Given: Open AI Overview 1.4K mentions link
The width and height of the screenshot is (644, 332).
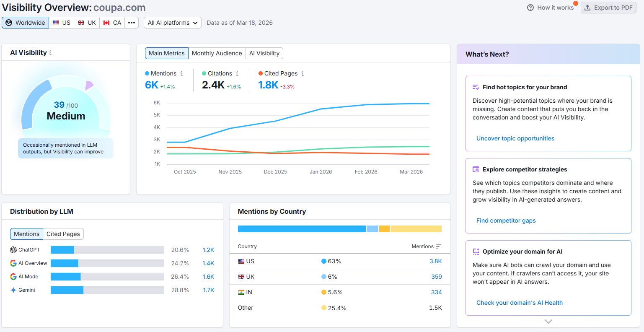Looking at the screenshot, I should [x=208, y=263].
